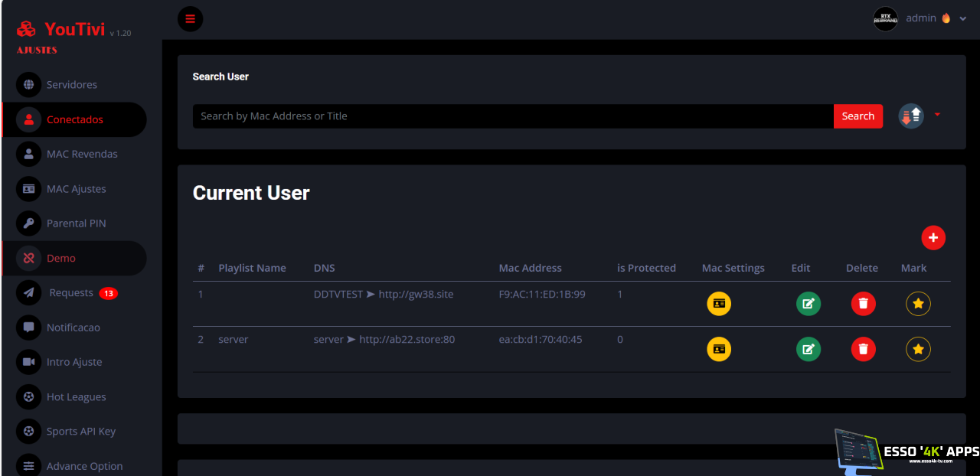Click the Notificacao chat bubble icon

[28, 327]
